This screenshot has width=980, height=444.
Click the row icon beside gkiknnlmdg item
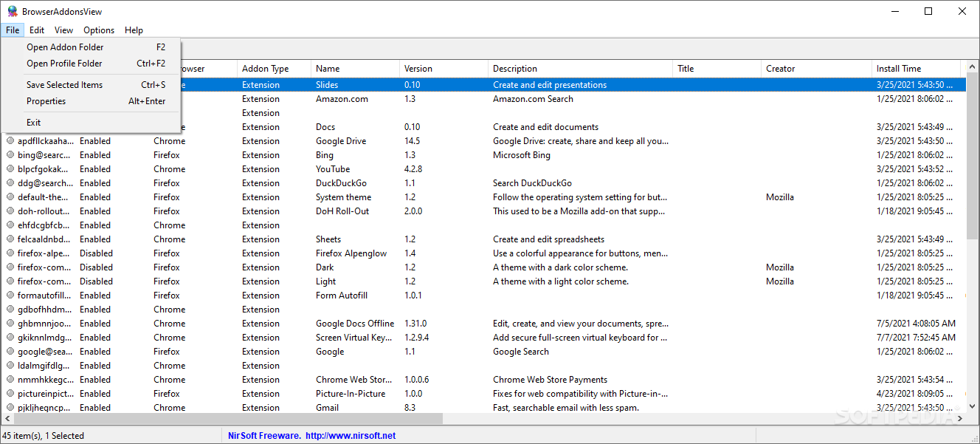pyautogui.click(x=10, y=338)
